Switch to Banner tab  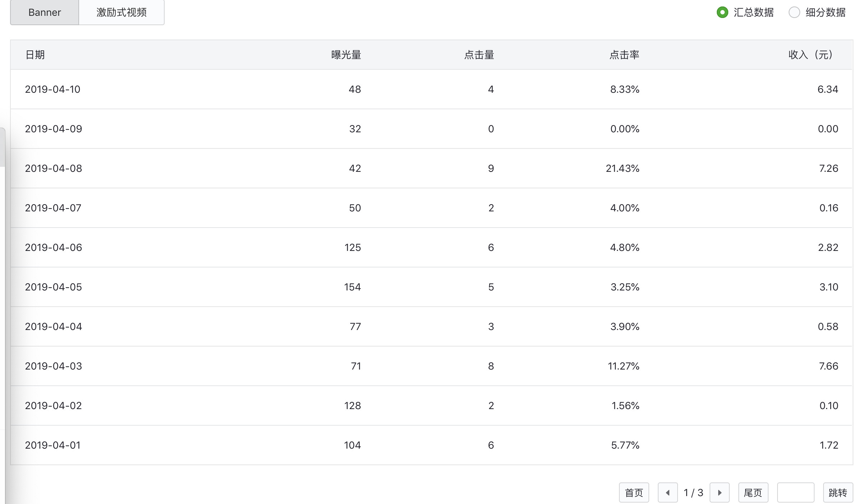coord(45,12)
